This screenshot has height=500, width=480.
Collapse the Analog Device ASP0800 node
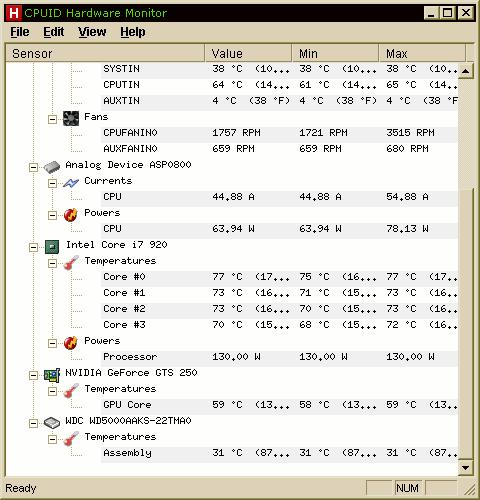click(x=33, y=167)
